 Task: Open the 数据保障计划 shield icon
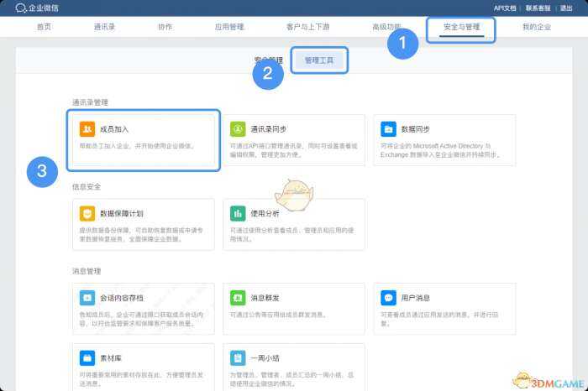click(x=87, y=213)
